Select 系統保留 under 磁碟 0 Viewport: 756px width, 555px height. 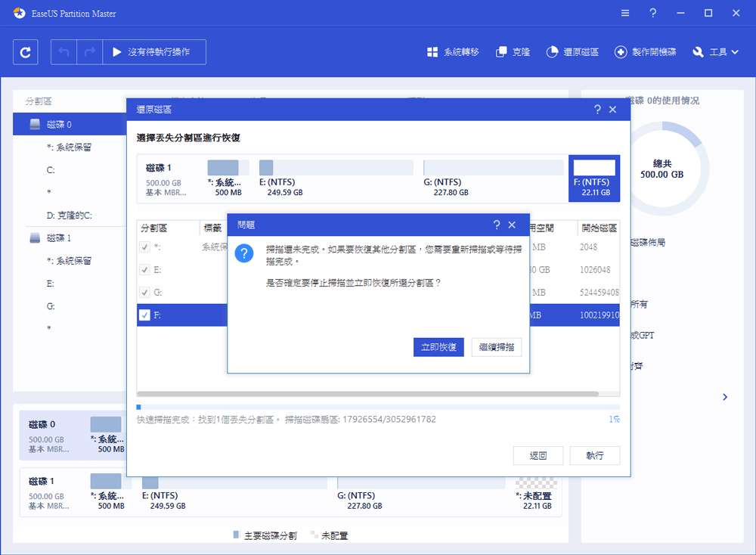[69, 147]
